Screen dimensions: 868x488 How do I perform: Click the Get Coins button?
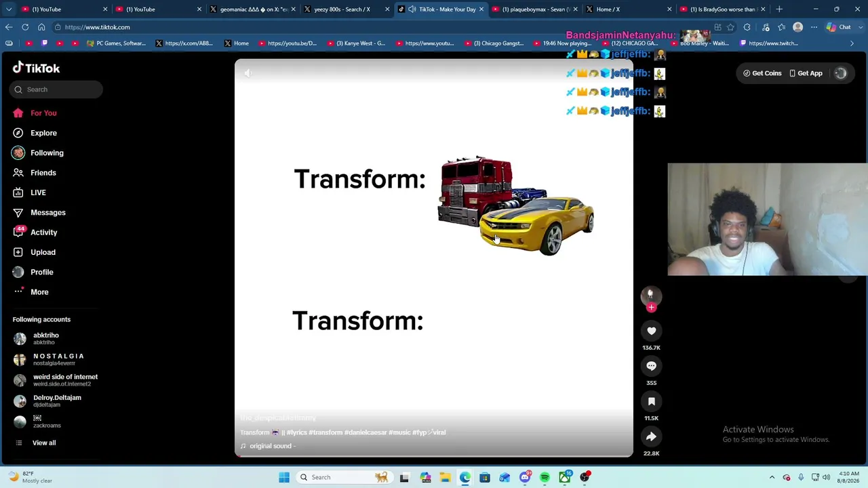[x=762, y=73]
